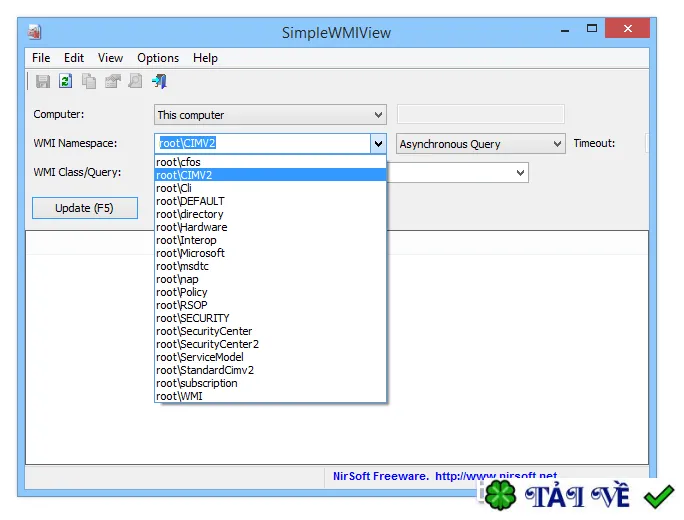684x520 pixels.
Task: Expand the Asynchronous Query dropdown
Action: pyautogui.click(x=481, y=144)
